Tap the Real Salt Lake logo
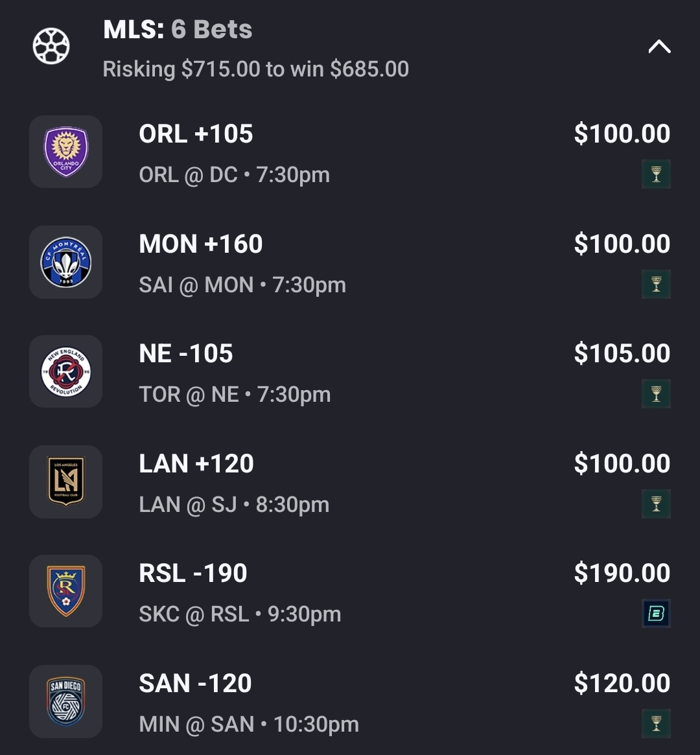700x755 pixels. [x=65, y=591]
